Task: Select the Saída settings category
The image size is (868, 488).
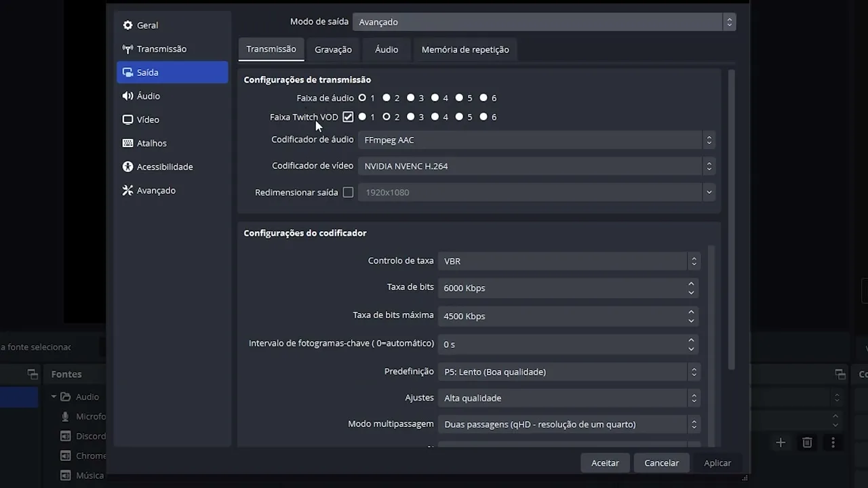Action: (x=172, y=73)
